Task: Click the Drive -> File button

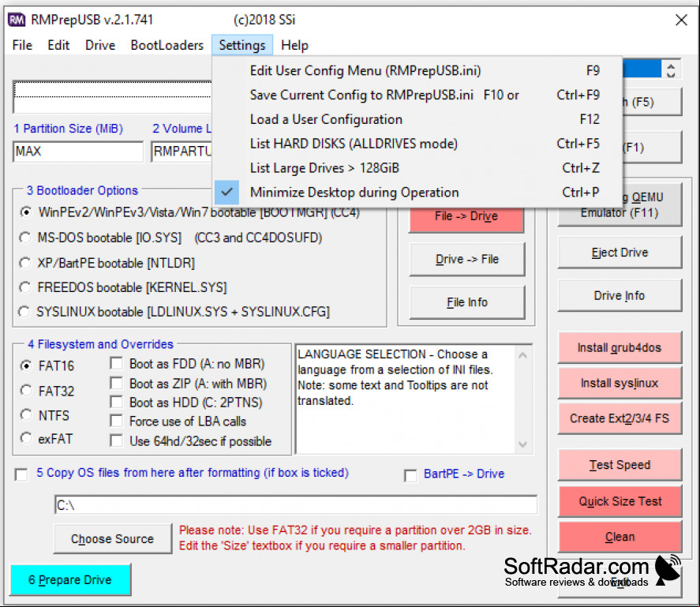Action: [x=466, y=259]
